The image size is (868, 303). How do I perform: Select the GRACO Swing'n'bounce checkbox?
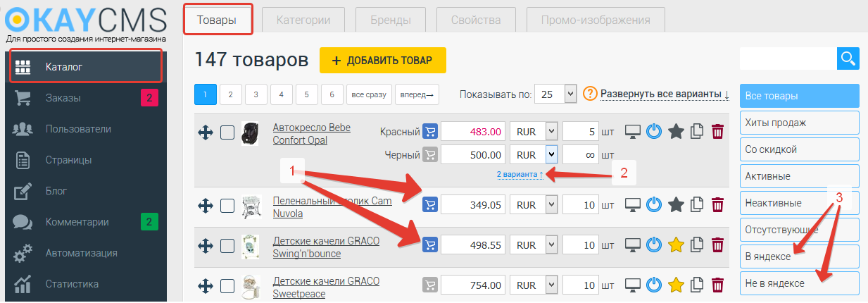click(x=227, y=245)
